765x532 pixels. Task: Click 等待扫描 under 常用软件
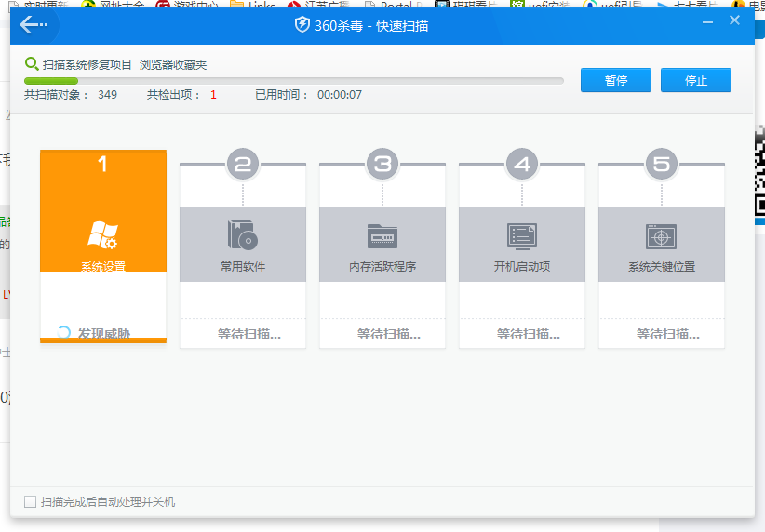tap(249, 334)
